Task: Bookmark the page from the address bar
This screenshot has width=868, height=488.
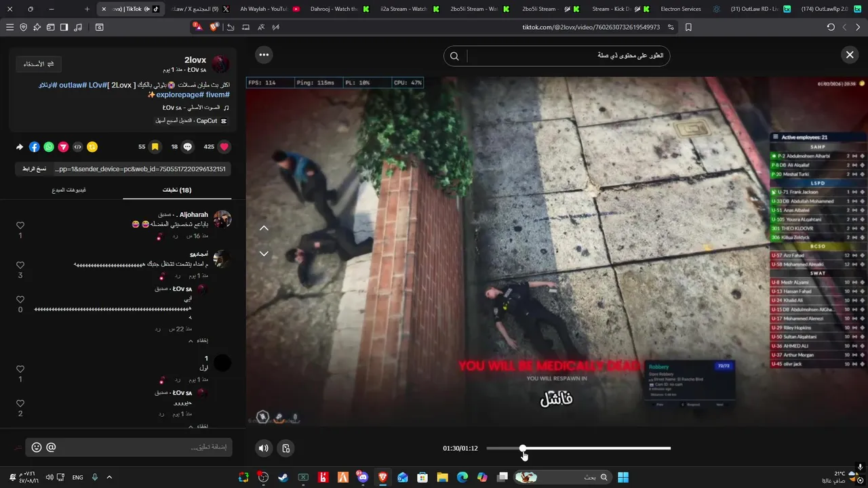Action: coord(688,27)
